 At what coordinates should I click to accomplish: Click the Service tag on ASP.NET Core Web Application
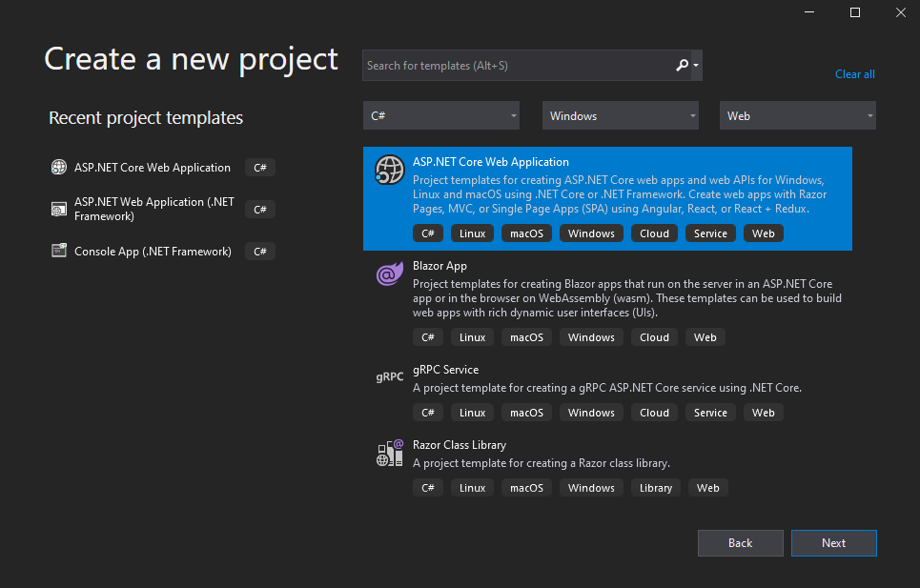point(710,233)
